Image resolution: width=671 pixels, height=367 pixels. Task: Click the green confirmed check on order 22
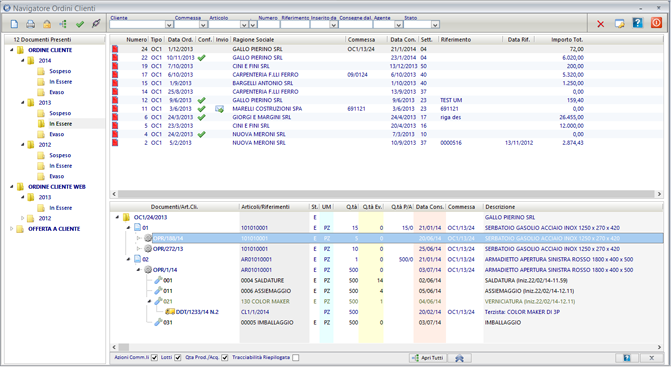[x=202, y=58]
